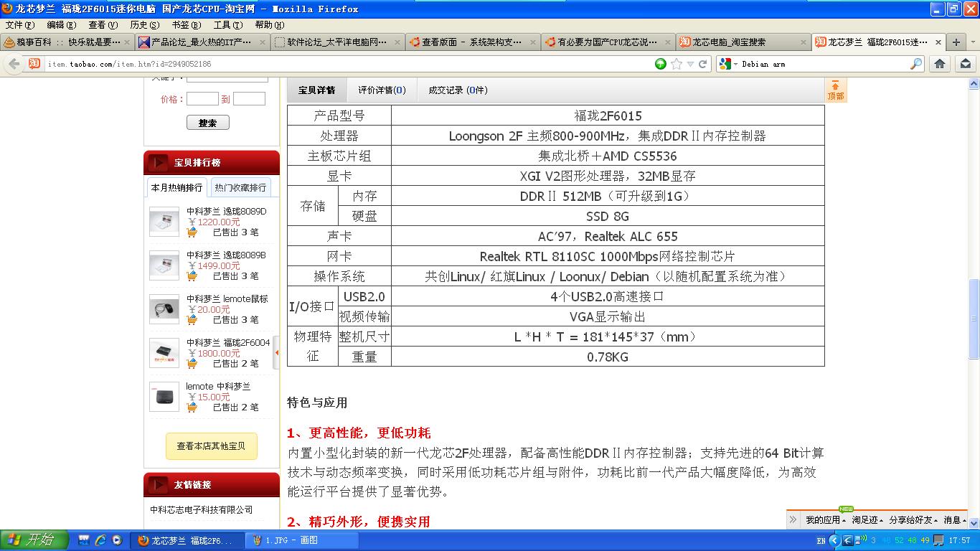Switch to the 查看版面 系统架构 tab

(472, 42)
